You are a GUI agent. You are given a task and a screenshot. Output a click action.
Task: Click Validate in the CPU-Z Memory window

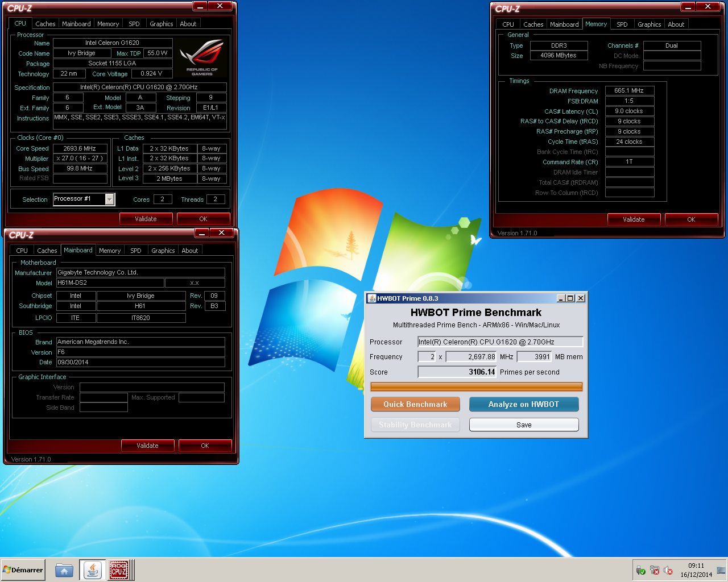pos(634,219)
